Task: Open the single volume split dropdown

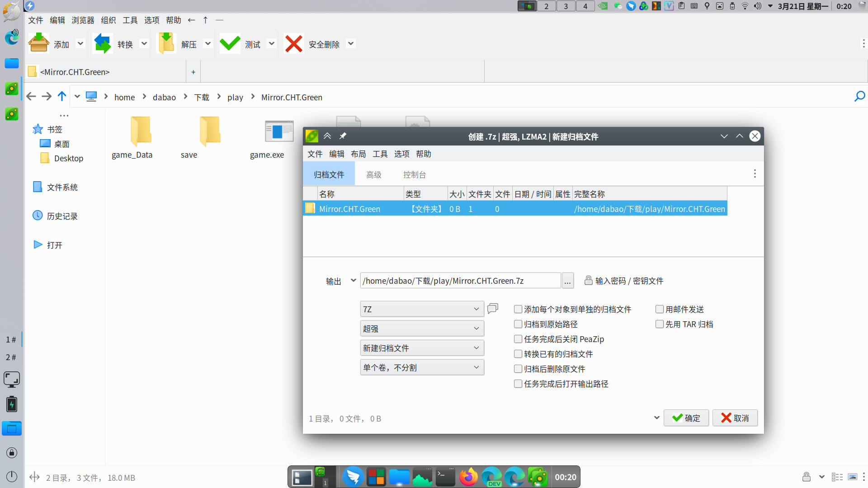Action: pos(422,367)
